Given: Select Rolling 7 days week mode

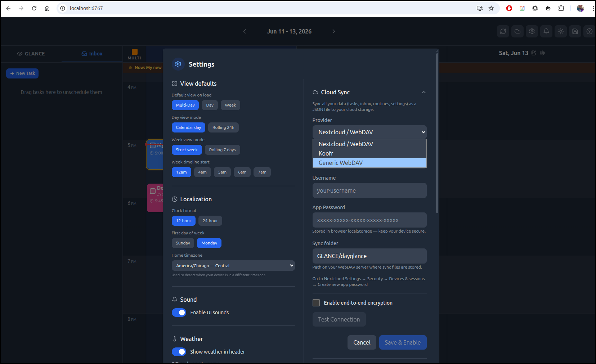Looking at the screenshot, I should [222, 150].
